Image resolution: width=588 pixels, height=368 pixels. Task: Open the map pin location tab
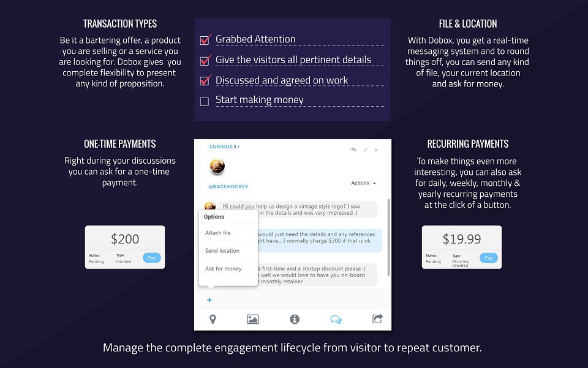(x=213, y=319)
